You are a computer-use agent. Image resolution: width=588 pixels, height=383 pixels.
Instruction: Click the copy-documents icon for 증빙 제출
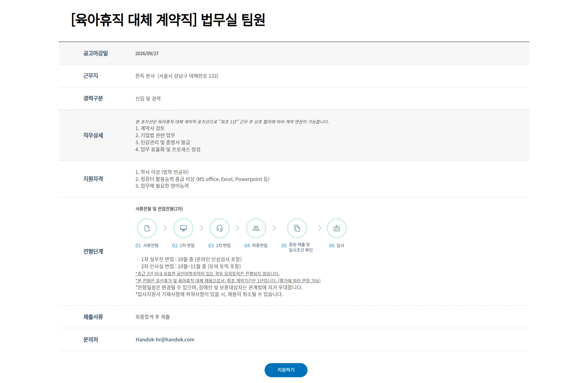(297, 228)
